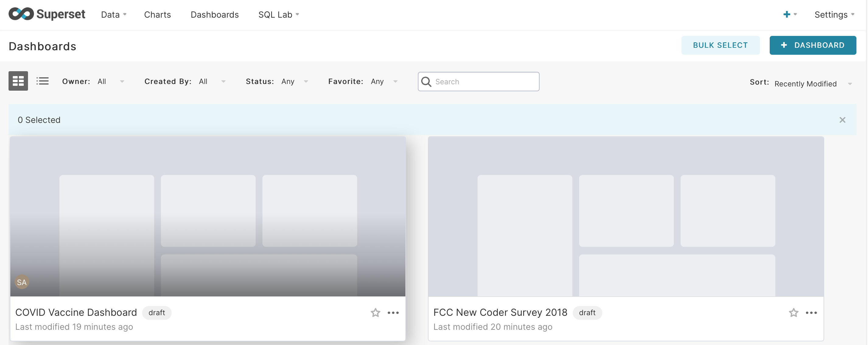
Task: Click the COVID Vaccine Dashboard title
Action: pos(76,312)
